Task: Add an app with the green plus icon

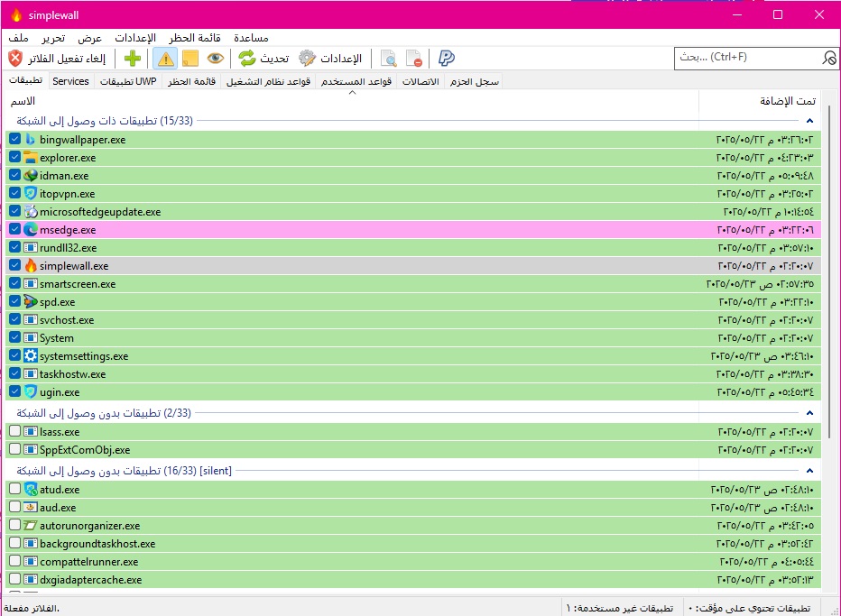Action: (x=133, y=58)
